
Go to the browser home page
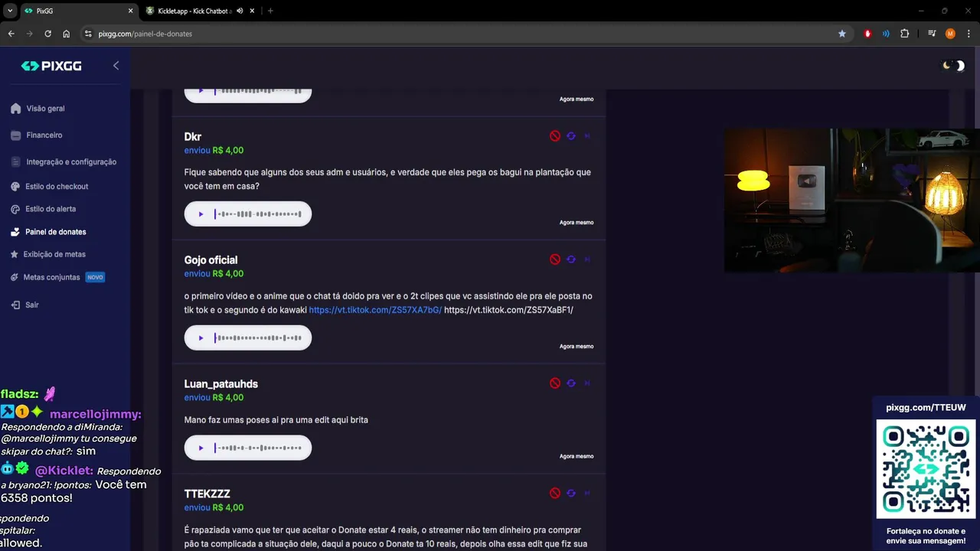[67, 34]
